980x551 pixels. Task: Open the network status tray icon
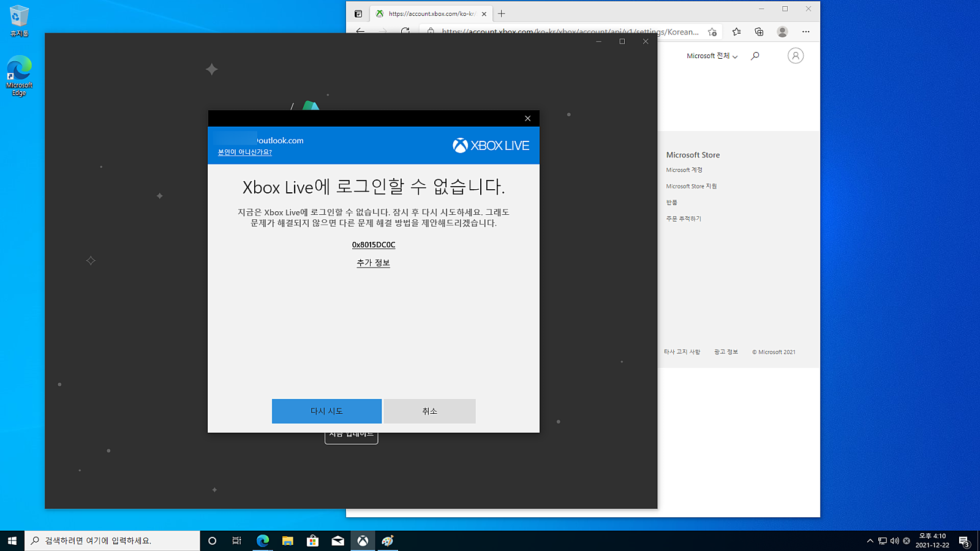(x=883, y=541)
